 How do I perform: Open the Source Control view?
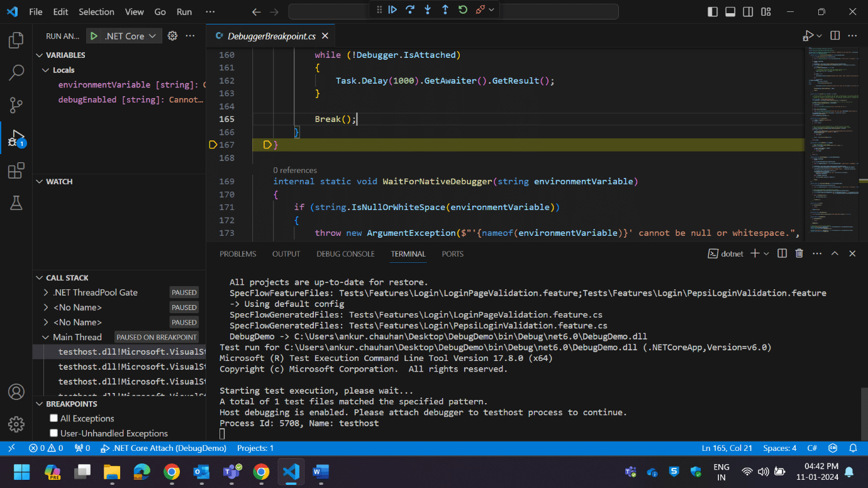[16, 105]
